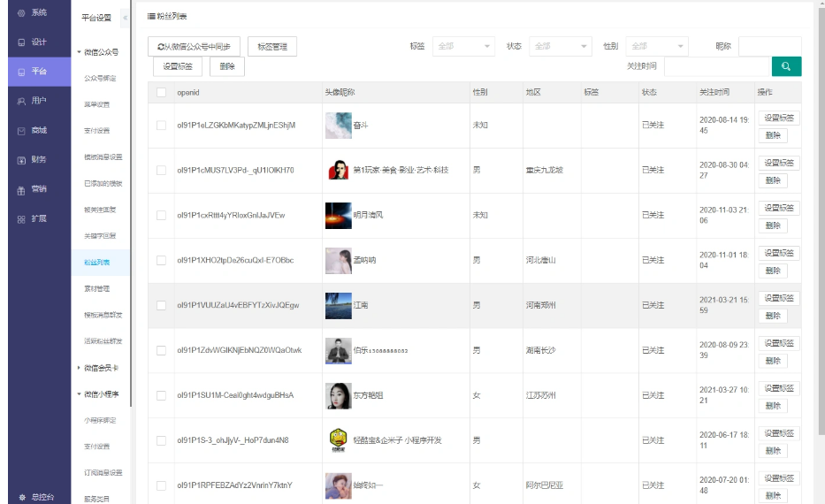This screenshot has height=504, width=825.
Task: Open the 系统 section in left sidebar
Action: [33, 14]
